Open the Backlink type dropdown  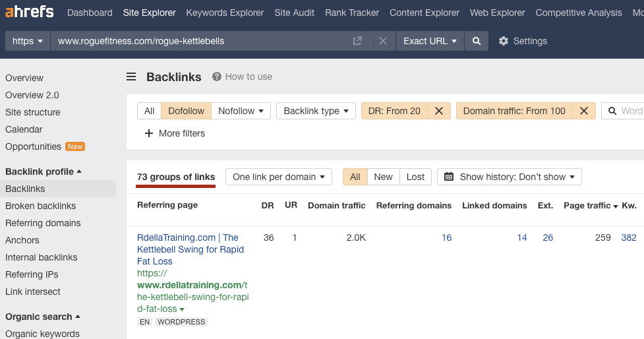coord(316,111)
